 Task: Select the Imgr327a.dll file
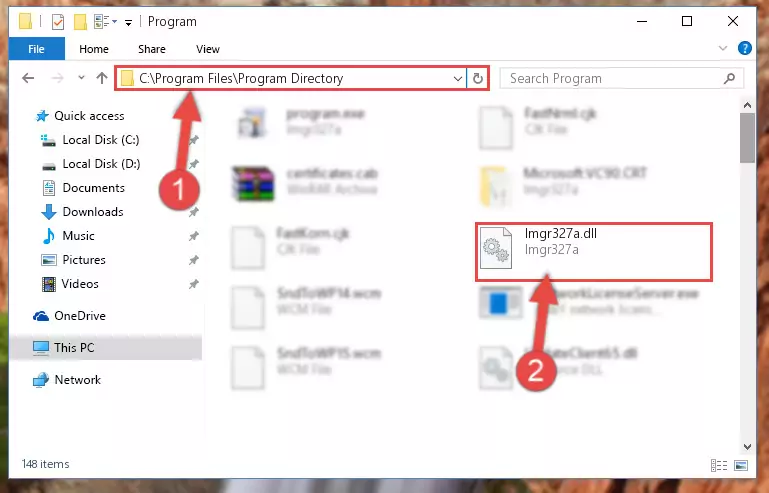coord(593,252)
